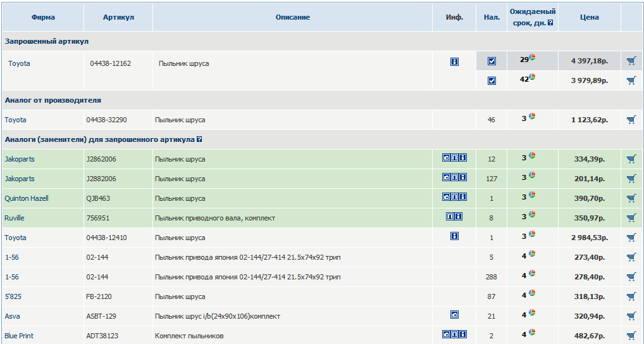Add Blue Print ADT38123 to cart
This screenshot has height=344, width=644.
pos(631,336)
